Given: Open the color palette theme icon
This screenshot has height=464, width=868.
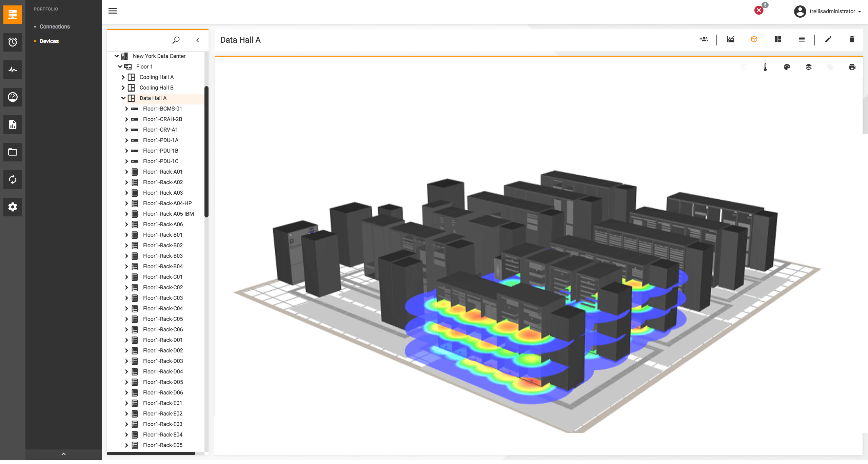Looking at the screenshot, I should [x=787, y=67].
